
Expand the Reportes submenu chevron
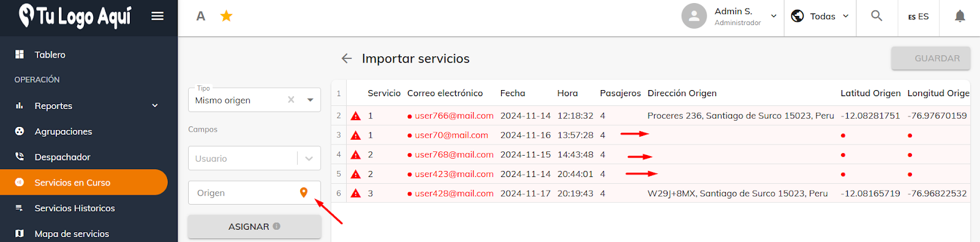click(155, 105)
